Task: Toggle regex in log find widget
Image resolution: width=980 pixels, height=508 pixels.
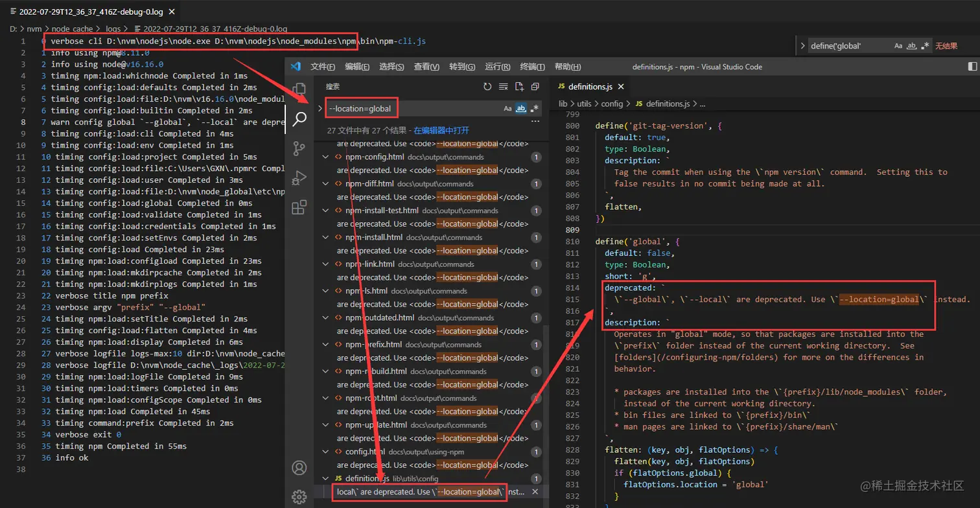Action: tap(925, 46)
